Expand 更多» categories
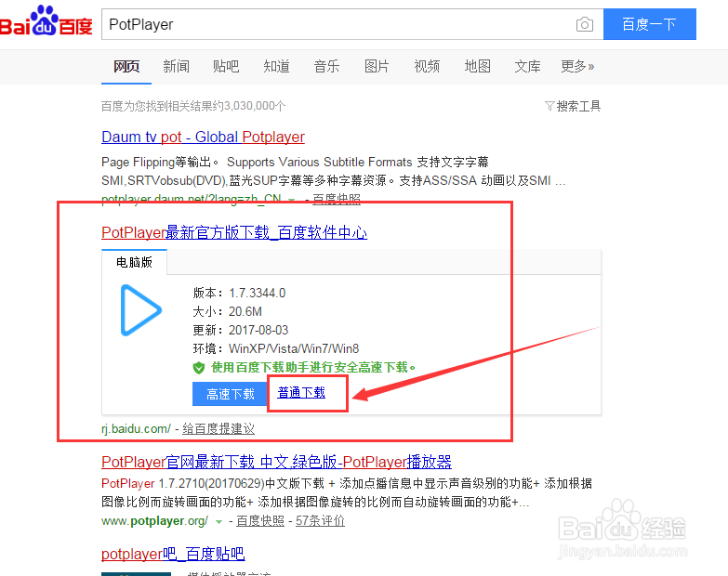The width and height of the screenshot is (728, 576). [577, 66]
